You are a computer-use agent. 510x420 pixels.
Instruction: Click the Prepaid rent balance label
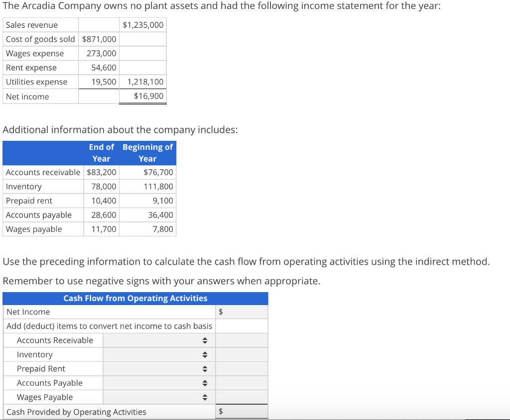tap(29, 201)
